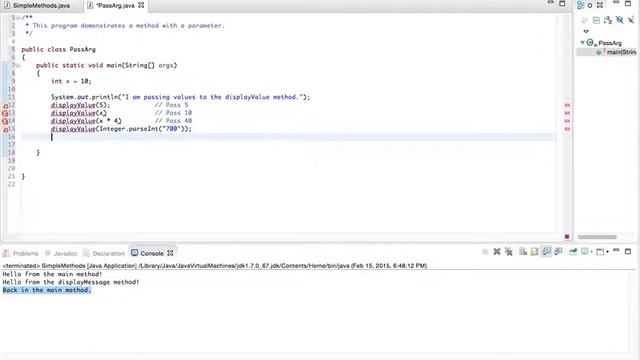Click overview ruler error mark for line 15
Screen dimensions: 640x360
[x=567, y=129]
